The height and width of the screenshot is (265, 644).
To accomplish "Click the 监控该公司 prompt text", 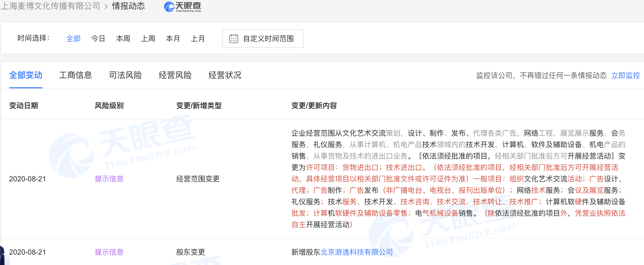I will tap(542, 75).
